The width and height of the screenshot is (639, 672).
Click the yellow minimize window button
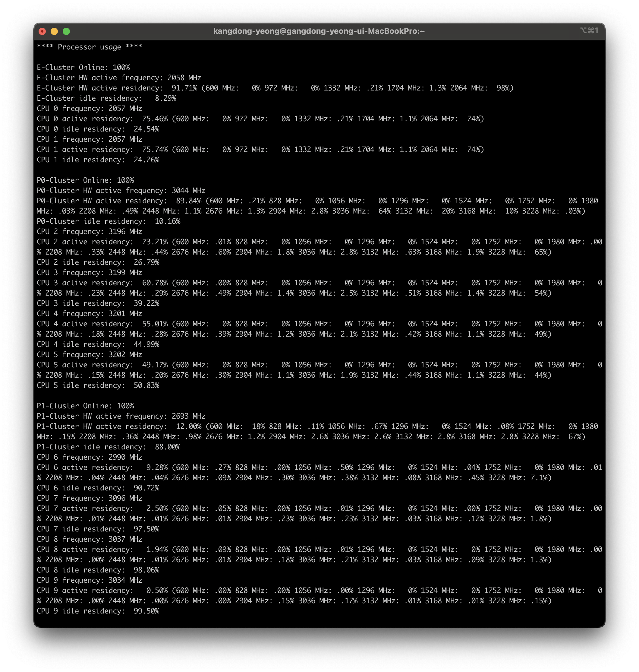point(54,31)
